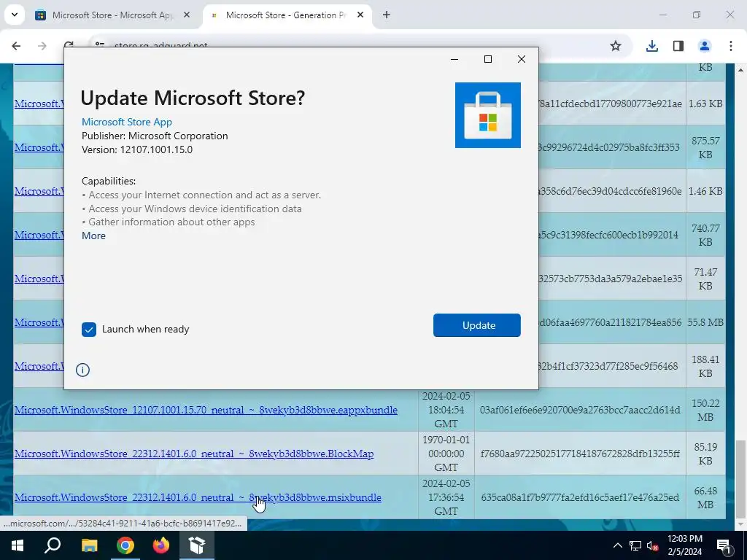Click the 55.8 MB size cell
Image resolution: width=747 pixels, height=560 pixels.
[705, 322]
